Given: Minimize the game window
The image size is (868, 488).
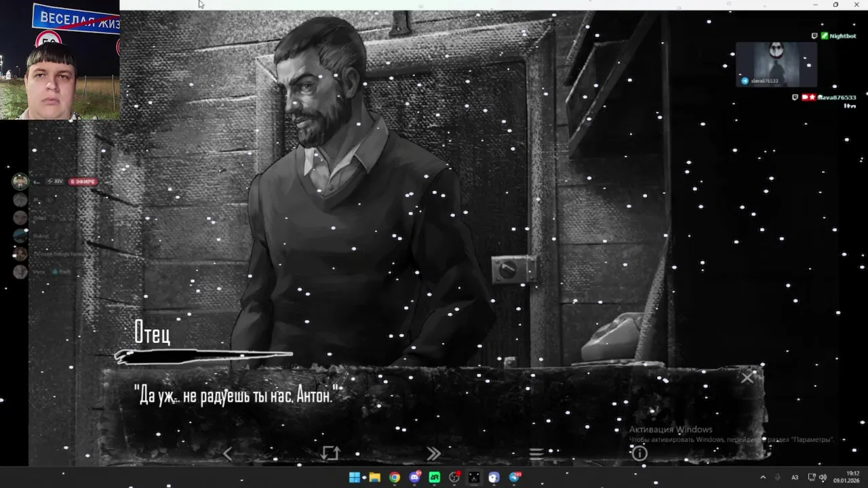Looking at the screenshot, I should pyautogui.click(x=816, y=5).
